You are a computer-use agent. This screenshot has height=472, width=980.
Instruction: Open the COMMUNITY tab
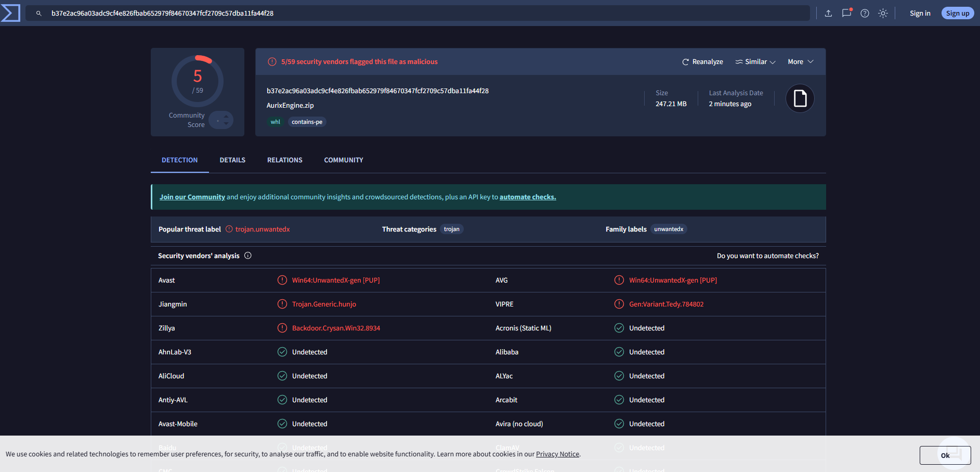click(344, 160)
